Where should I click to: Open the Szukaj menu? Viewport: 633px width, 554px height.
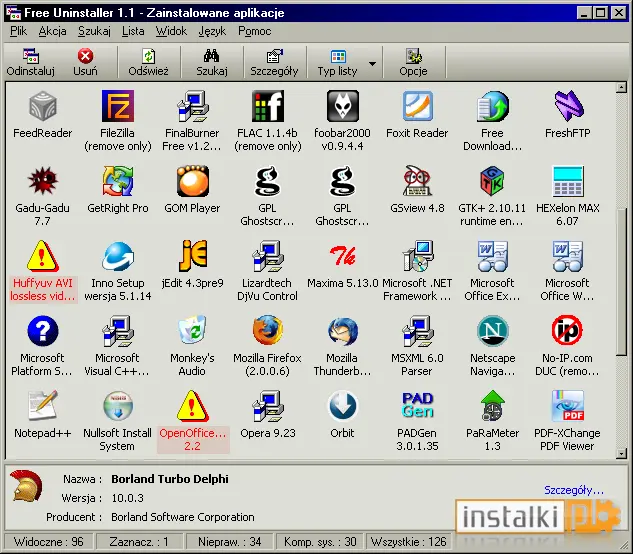[94, 31]
